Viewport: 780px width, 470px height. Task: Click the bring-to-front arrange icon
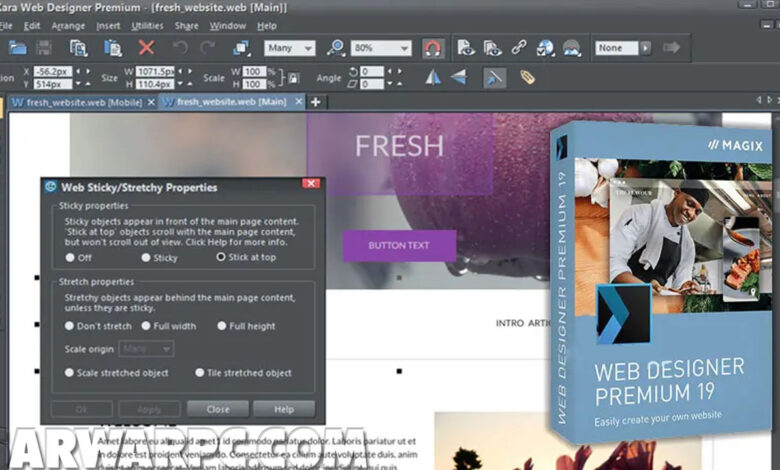click(241, 48)
